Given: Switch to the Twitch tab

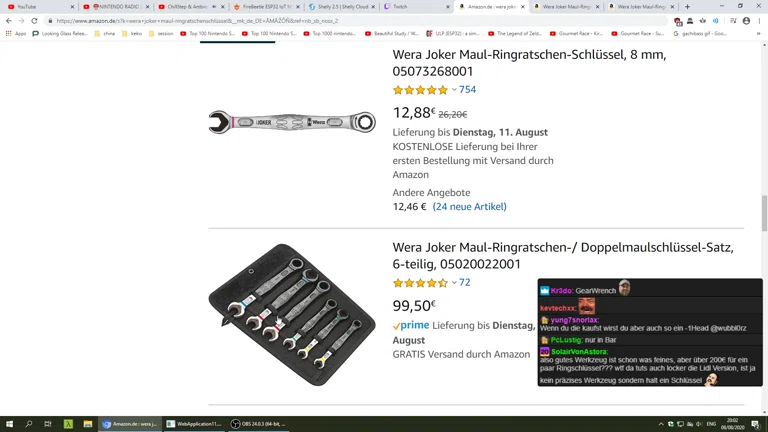Looking at the screenshot, I should tap(416, 7).
